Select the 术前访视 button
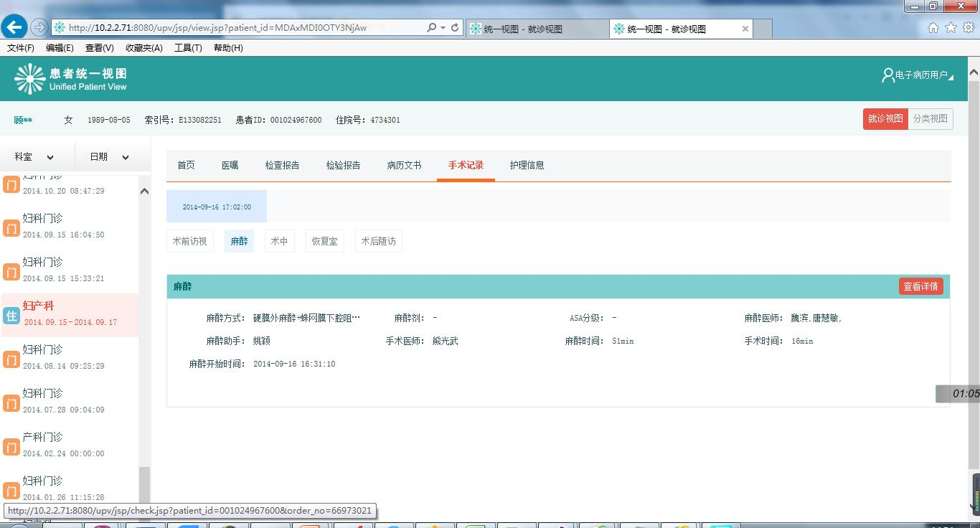The width and height of the screenshot is (980, 528). pos(189,242)
